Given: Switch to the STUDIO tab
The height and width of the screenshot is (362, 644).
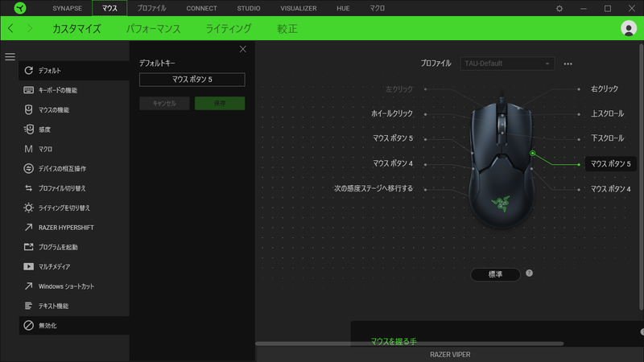Looking at the screenshot, I should coord(249,8).
